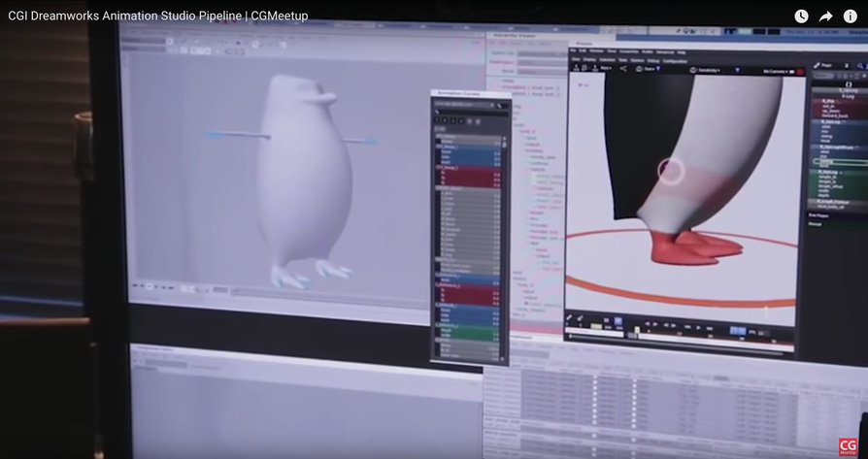Click the YouTube share arrow icon
This screenshot has height=459, width=868.
tap(825, 16)
